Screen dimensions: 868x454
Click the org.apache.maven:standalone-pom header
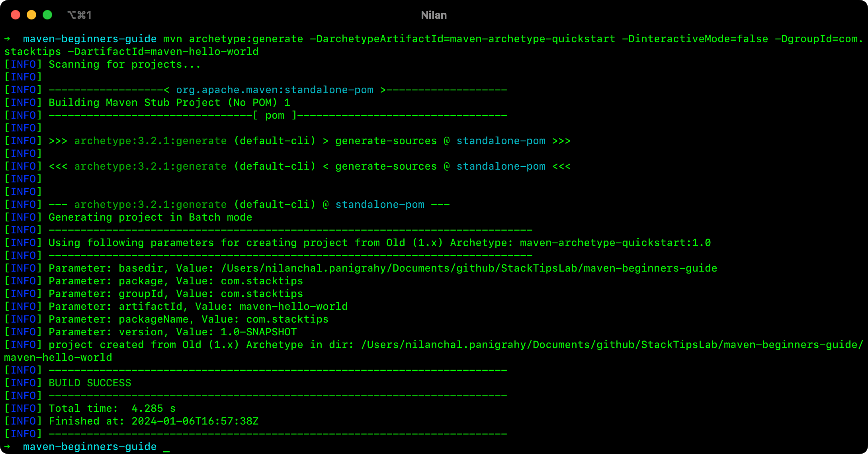(x=275, y=90)
